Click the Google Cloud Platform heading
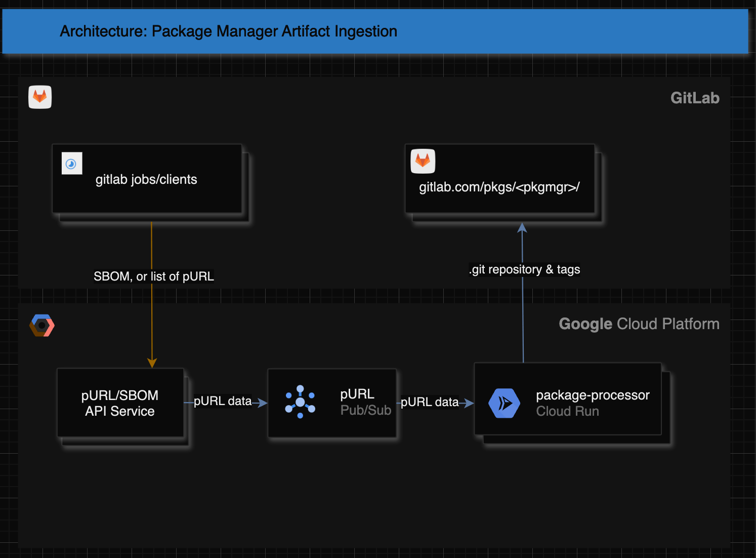 point(639,324)
